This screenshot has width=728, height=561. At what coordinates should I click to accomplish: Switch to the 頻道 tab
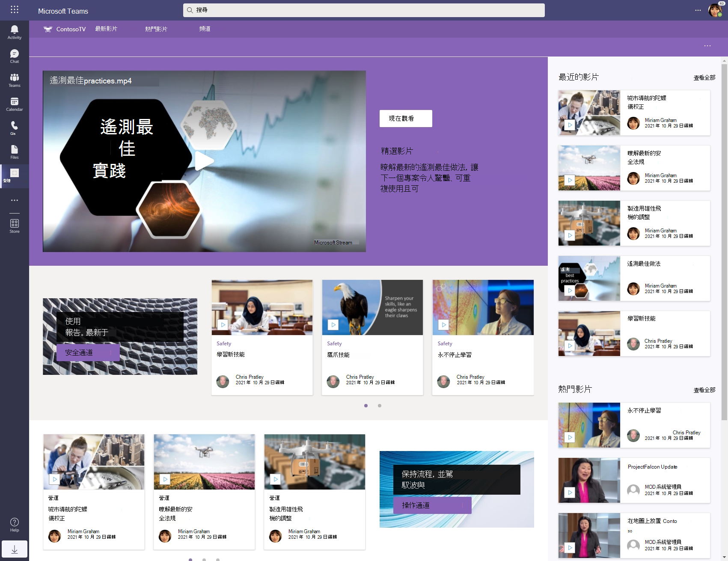(205, 29)
